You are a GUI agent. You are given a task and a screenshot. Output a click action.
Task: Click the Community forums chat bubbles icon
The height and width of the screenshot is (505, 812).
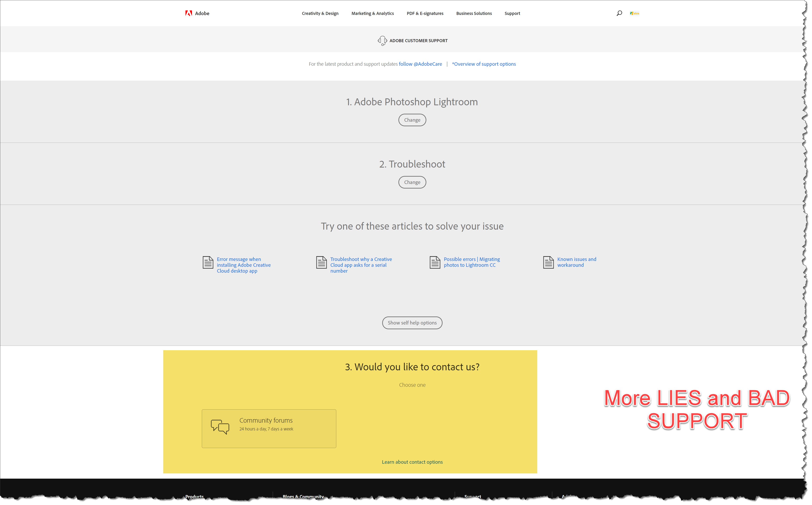point(220,427)
